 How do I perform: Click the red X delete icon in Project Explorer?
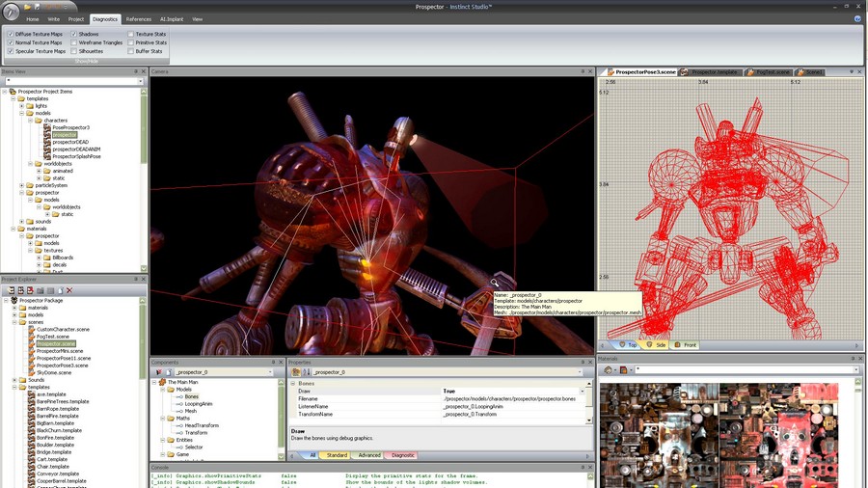click(69, 290)
